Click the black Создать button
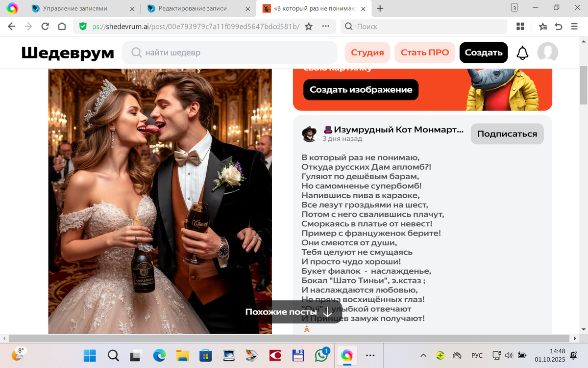The width and height of the screenshot is (588, 368). [x=484, y=53]
